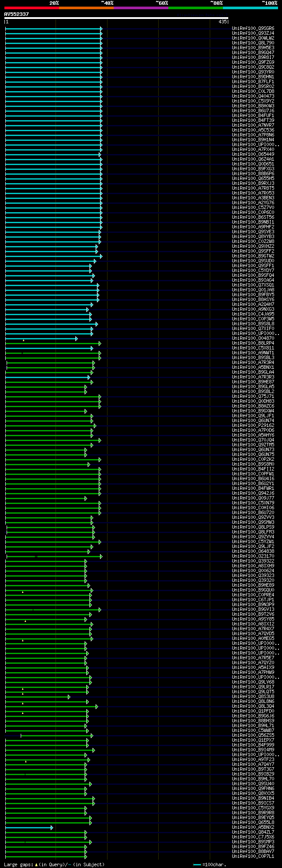Select the AV552337 query name
The image size is (282, 868).
[x=17, y=14]
